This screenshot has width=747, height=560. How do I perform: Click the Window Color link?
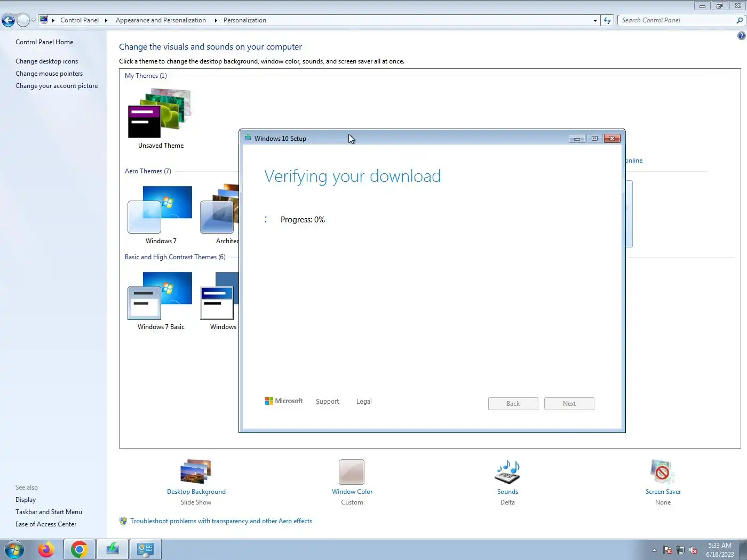[x=352, y=492]
